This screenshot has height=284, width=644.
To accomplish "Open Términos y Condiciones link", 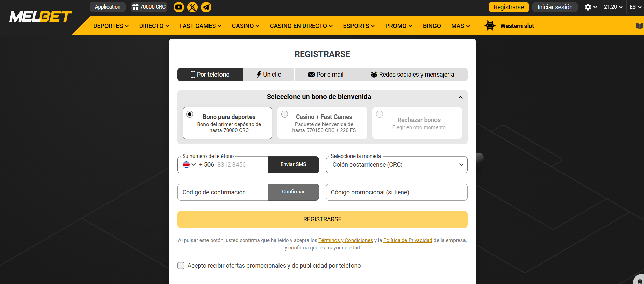I will [x=346, y=240].
